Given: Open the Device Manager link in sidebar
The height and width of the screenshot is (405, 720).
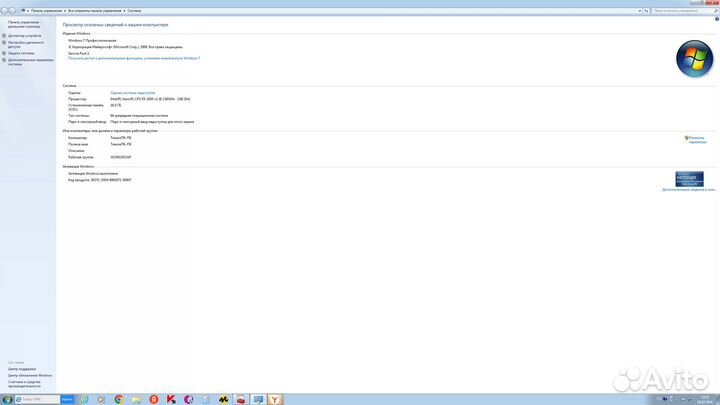Looking at the screenshot, I should coord(25,36).
